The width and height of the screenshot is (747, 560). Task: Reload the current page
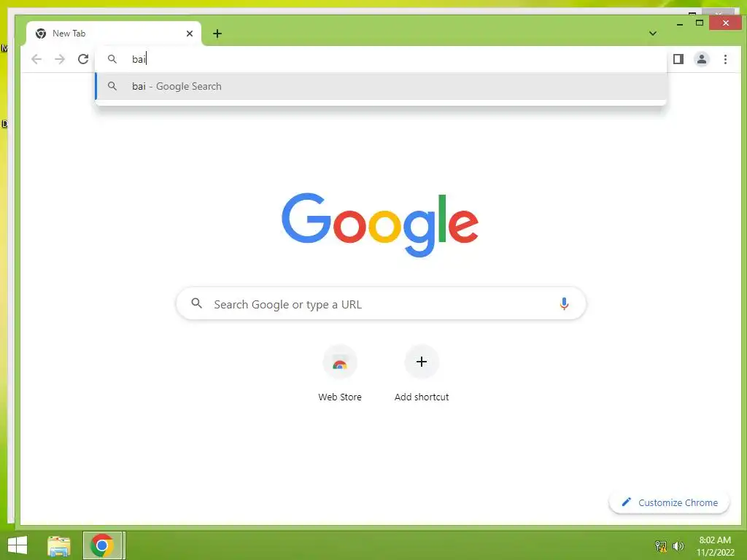83,59
